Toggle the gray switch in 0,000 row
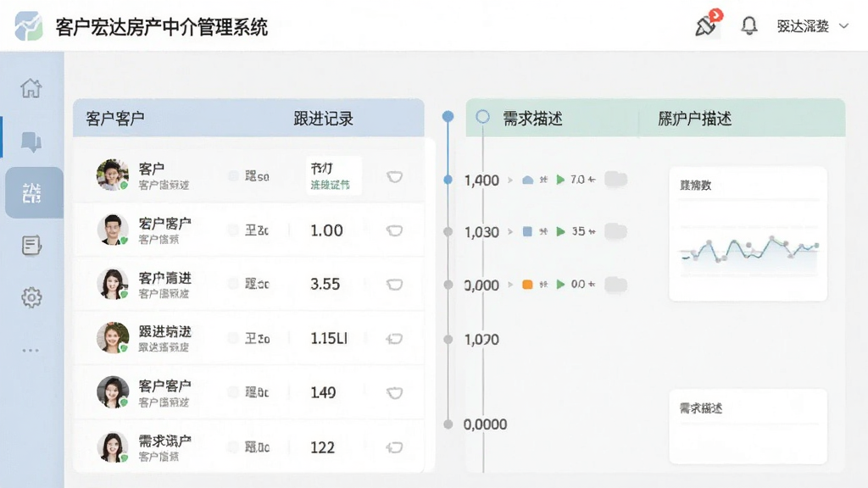Screen dimensions: 868x488 tap(615, 285)
